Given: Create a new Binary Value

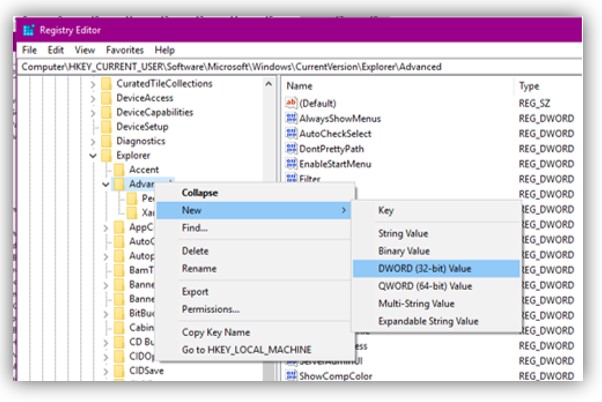Looking at the screenshot, I should click(436, 251).
